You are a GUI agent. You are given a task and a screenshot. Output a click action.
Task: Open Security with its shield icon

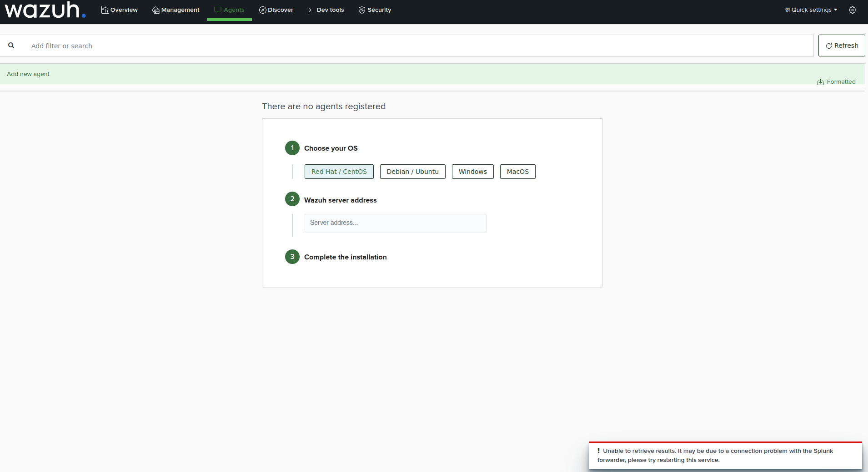pyautogui.click(x=361, y=10)
